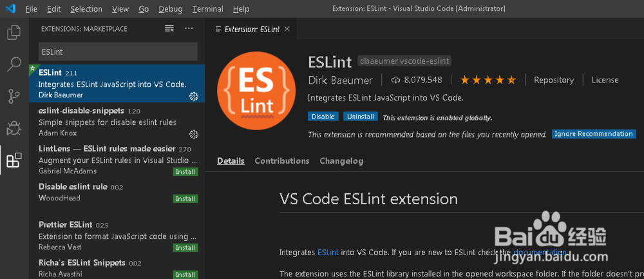Click the five-star rating
This screenshot has width=644, height=279.
tap(488, 80)
